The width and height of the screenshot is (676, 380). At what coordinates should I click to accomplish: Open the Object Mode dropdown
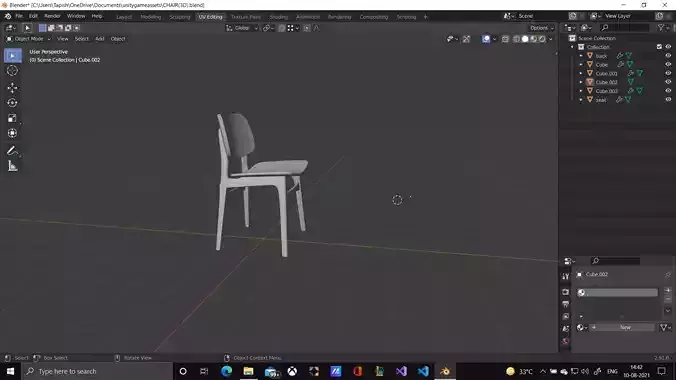point(28,39)
